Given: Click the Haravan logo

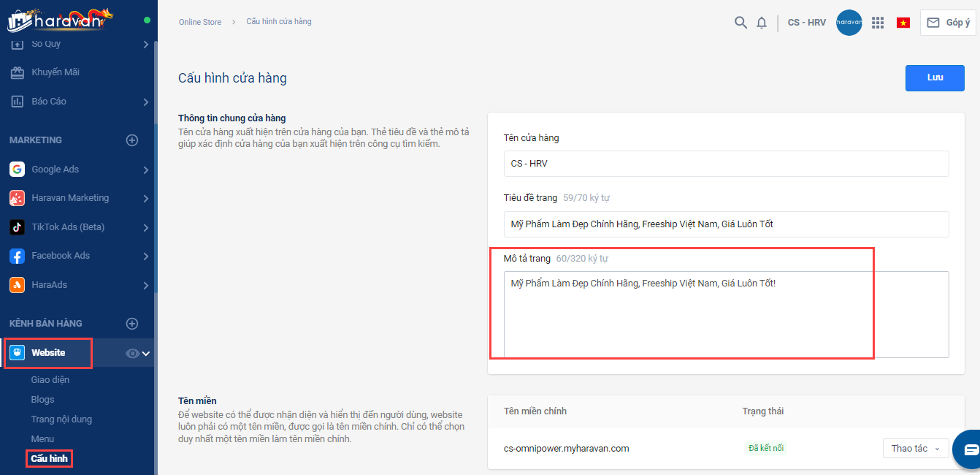Looking at the screenshot, I should click(61, 19).
